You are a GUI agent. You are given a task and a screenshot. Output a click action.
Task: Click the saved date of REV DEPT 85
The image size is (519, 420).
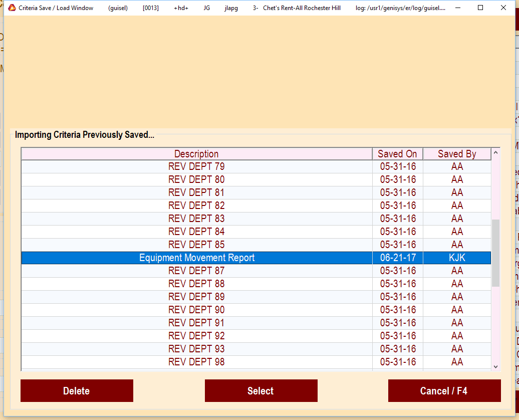pos(398,245)
